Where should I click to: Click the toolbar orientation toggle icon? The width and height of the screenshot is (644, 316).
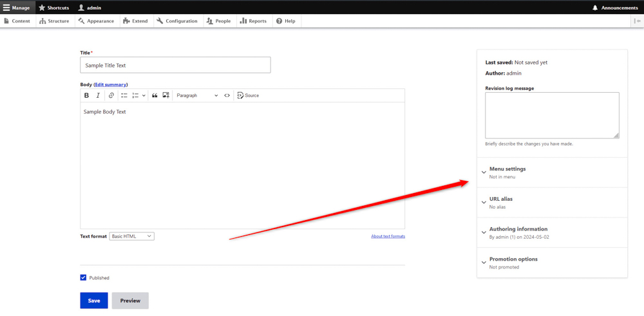[x=638, y=21]
